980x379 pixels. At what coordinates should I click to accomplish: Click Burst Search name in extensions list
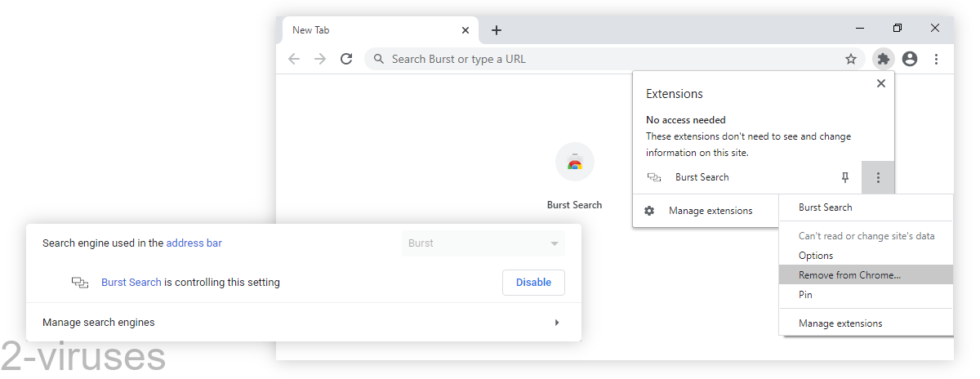pos(702,177)
